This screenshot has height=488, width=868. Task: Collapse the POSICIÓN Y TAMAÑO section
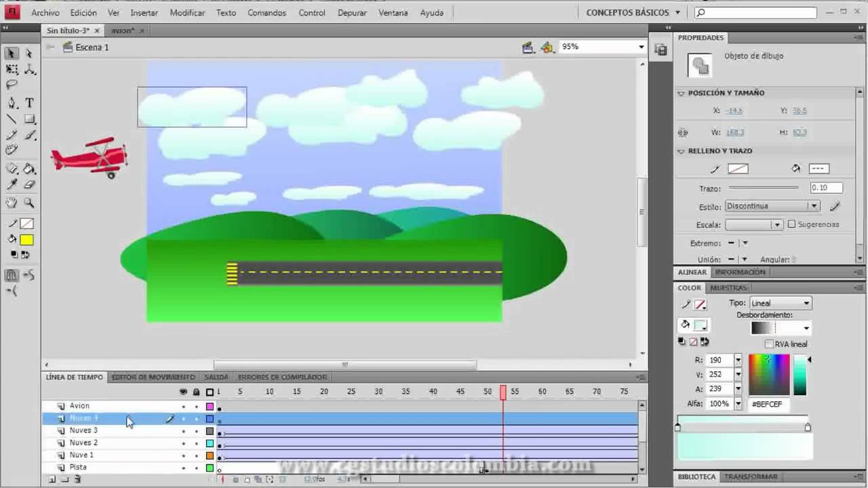click(x=682, y=94)
